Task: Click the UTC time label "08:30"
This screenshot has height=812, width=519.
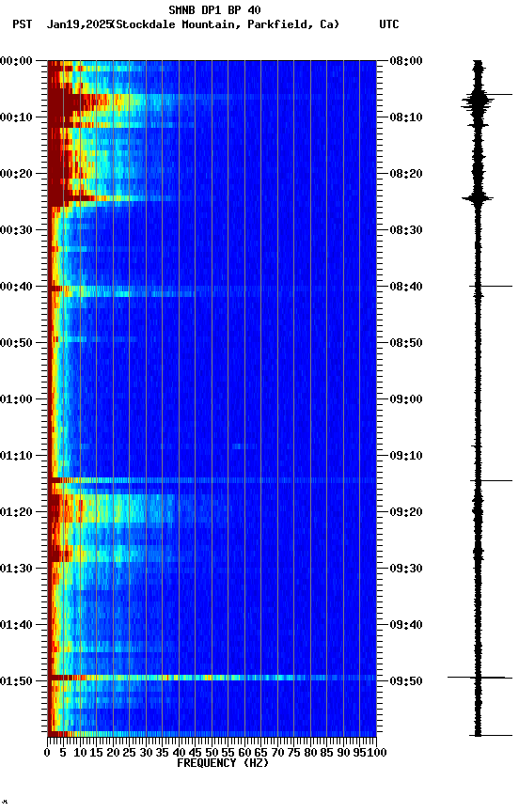Action: (x=406, y=230)
